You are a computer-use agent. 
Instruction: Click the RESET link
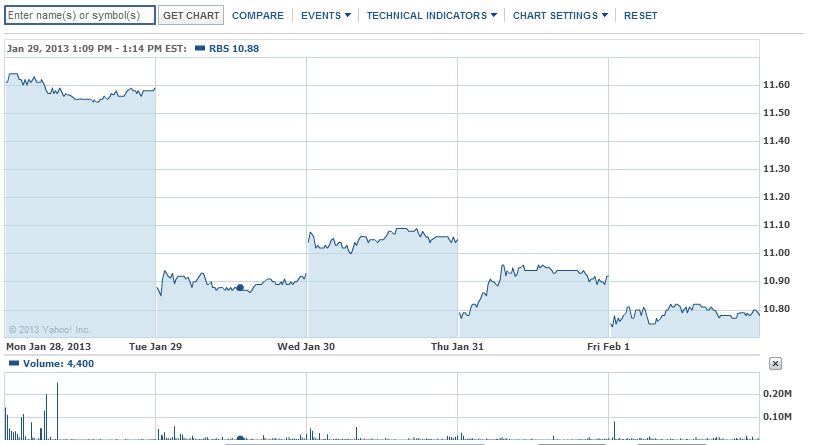point(641,16)
